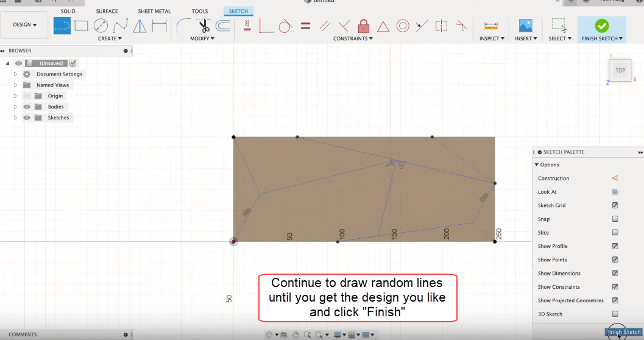Click the green Finish Sketch checkmark

pos(602,26)
